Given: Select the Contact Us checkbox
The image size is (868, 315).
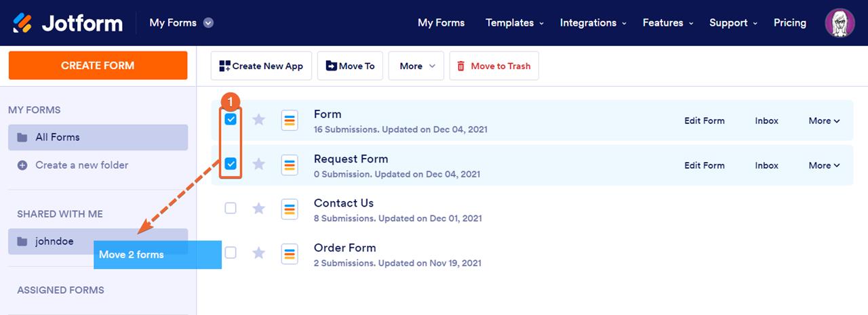Looking at the screenshot, I should coord(231,208).
